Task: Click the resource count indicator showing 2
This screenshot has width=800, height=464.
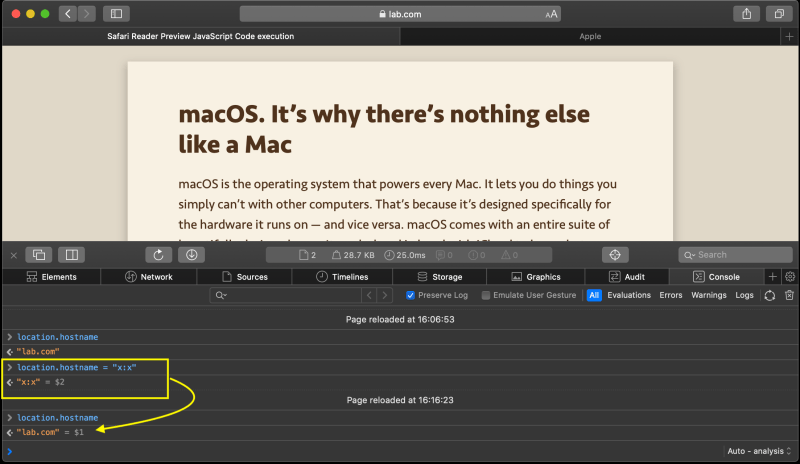Action: pos(308,255)
